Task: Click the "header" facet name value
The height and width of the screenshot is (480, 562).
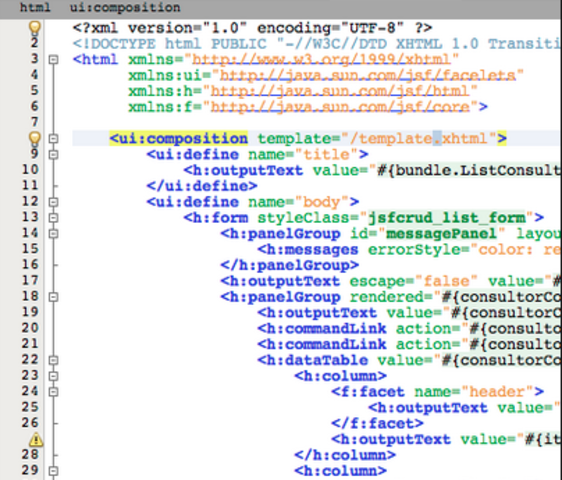Action: pos(497,391)
